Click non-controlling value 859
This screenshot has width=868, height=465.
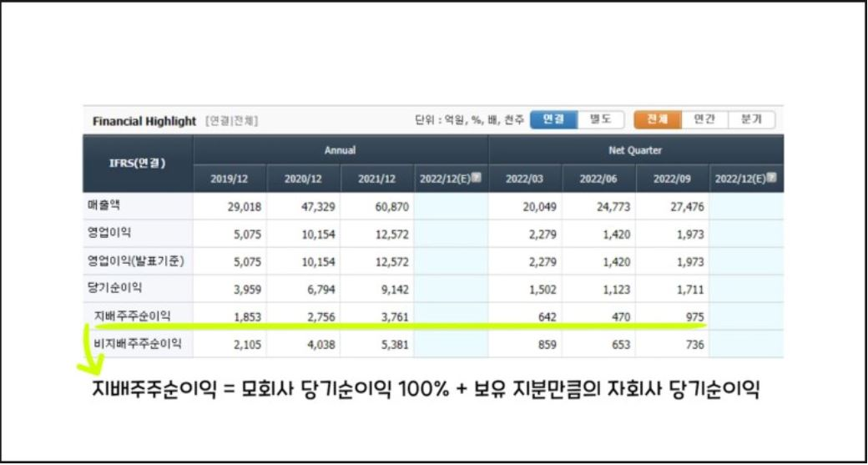click(x=548, y=346)
